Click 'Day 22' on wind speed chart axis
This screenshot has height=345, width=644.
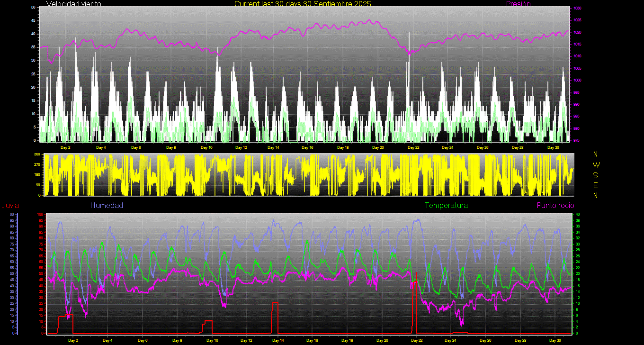(x=413, y=147)
